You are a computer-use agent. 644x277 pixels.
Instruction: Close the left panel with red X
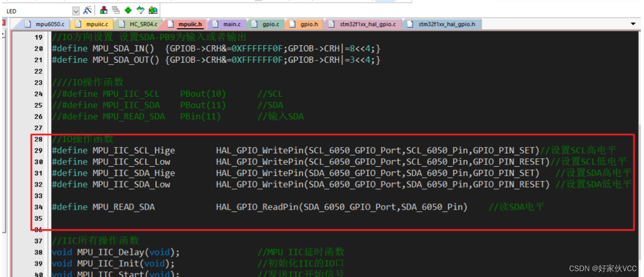[x=3, y=22]
